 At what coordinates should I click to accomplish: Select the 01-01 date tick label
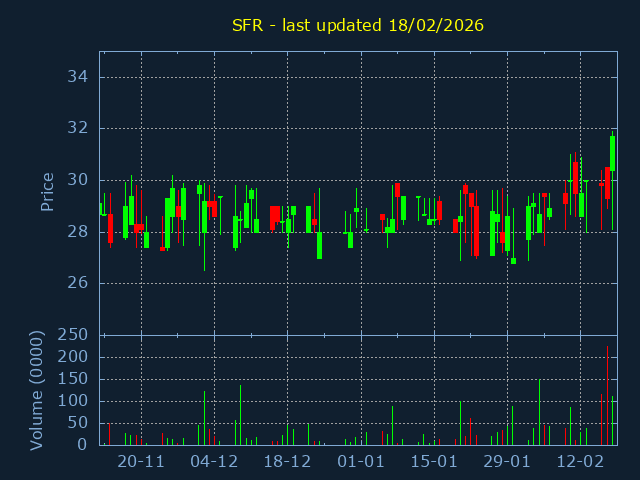click(361, 462)
